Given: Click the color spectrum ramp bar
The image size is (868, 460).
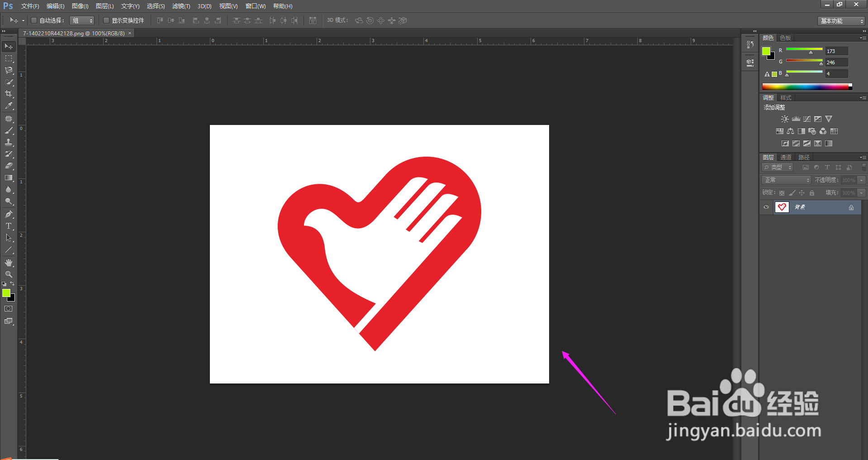Looking at the screenshot, I should 807,86.
